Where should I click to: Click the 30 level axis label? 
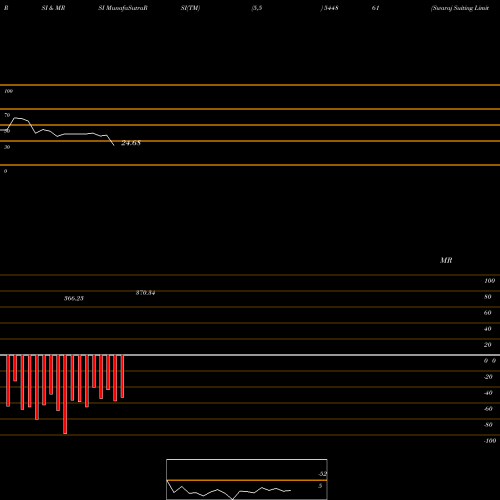point(7,147)
